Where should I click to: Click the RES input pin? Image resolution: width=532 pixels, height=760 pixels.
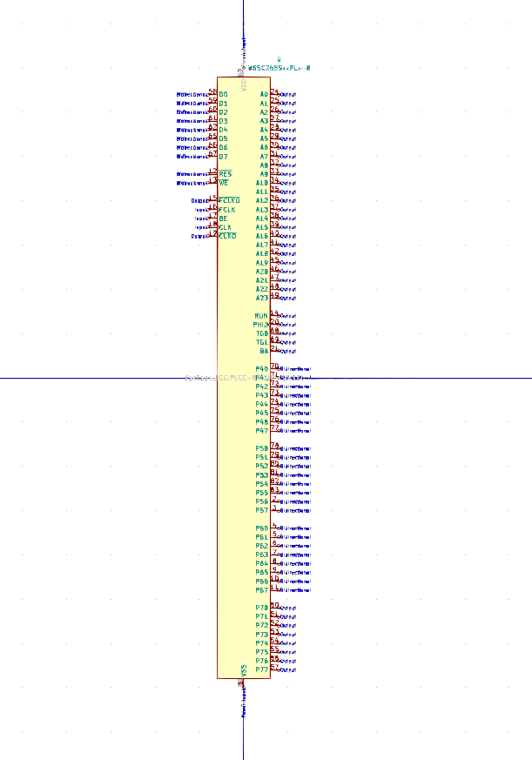225,174
